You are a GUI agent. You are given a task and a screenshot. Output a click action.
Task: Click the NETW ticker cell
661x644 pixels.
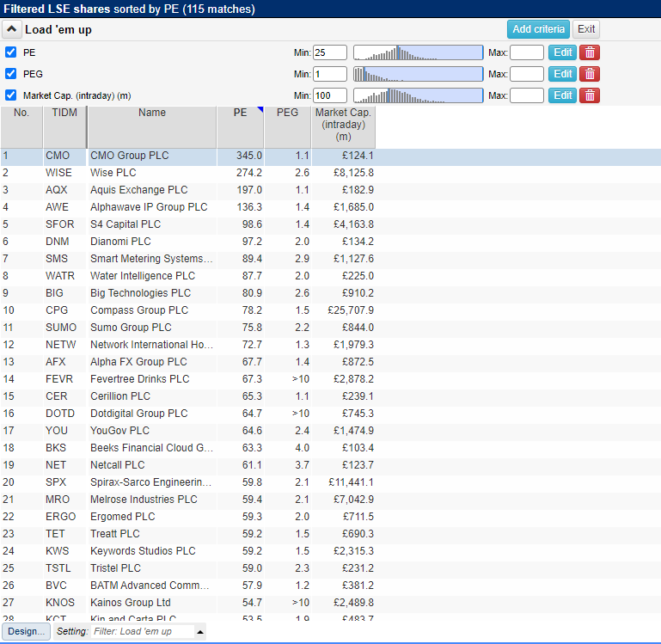tap(64, 345)
